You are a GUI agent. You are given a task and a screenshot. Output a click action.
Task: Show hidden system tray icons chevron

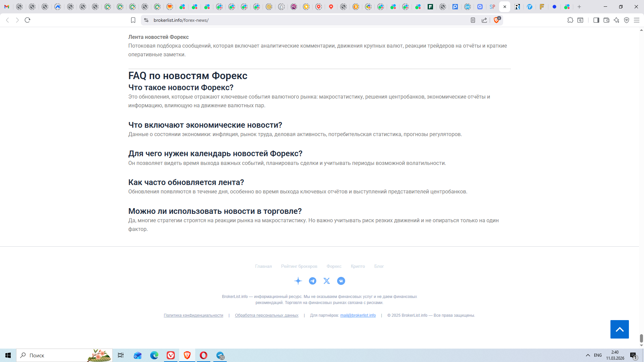tap(588, 355)
